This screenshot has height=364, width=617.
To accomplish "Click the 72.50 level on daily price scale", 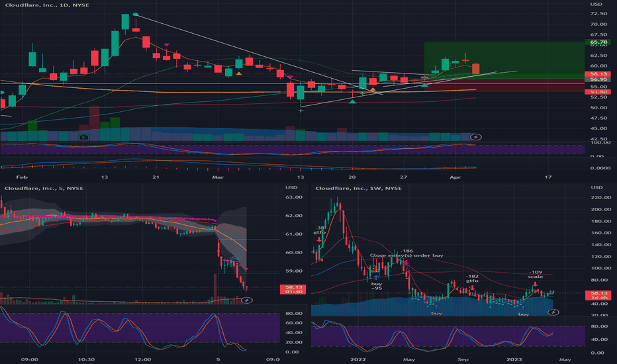I will (x=598, y=13).
